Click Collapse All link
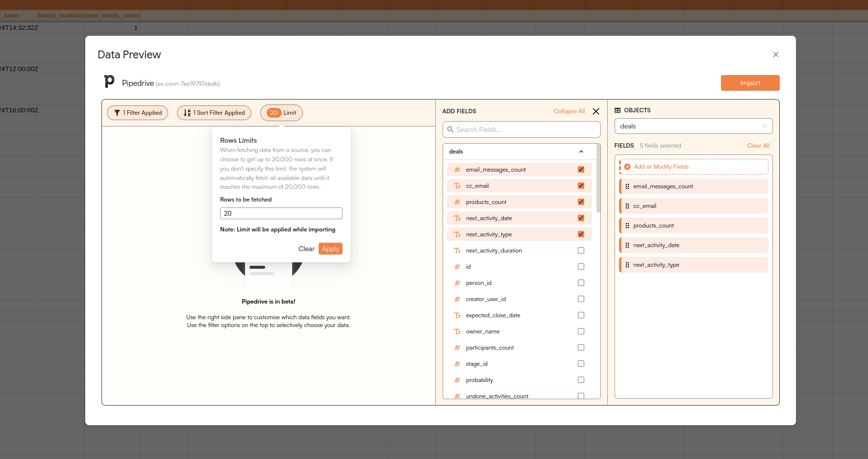Screen dimensions: 868x459 [x=569, y=111]
